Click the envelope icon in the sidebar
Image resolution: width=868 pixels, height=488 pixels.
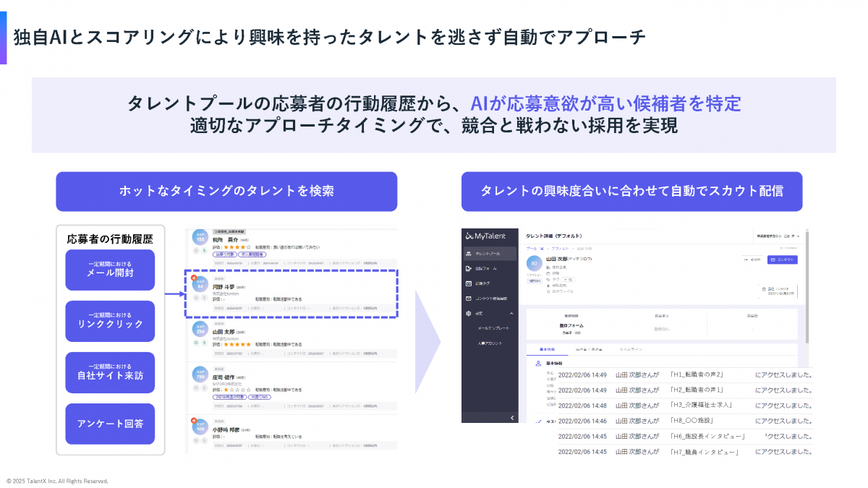pos(469,298)
